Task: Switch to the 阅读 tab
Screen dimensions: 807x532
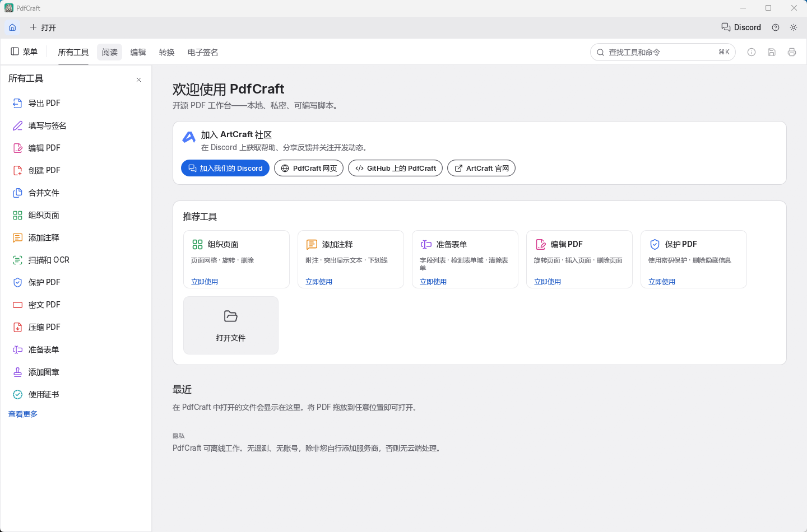Action: tap(110, 52)
